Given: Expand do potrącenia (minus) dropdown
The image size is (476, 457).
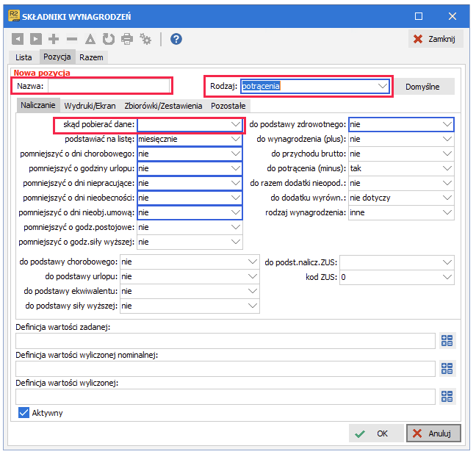Looking at the screenshot, I should pos(447,168).
